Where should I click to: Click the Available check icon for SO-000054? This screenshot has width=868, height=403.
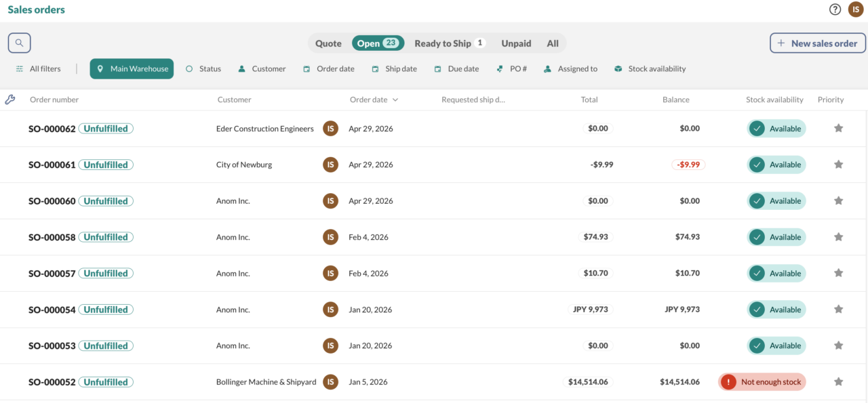(757, 310)
